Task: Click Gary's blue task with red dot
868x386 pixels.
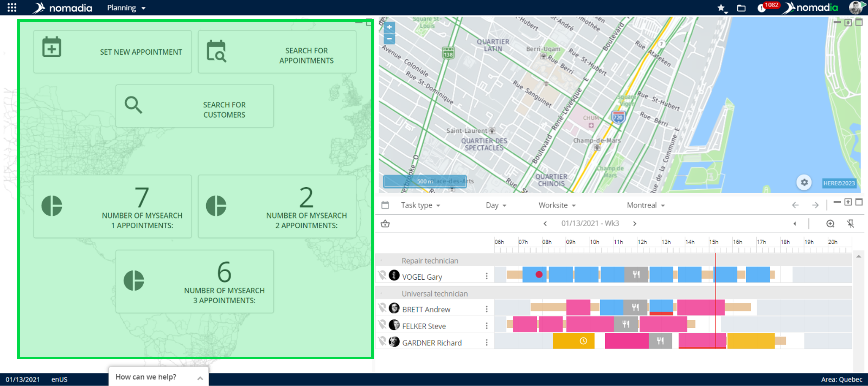Action: [534, 275]
